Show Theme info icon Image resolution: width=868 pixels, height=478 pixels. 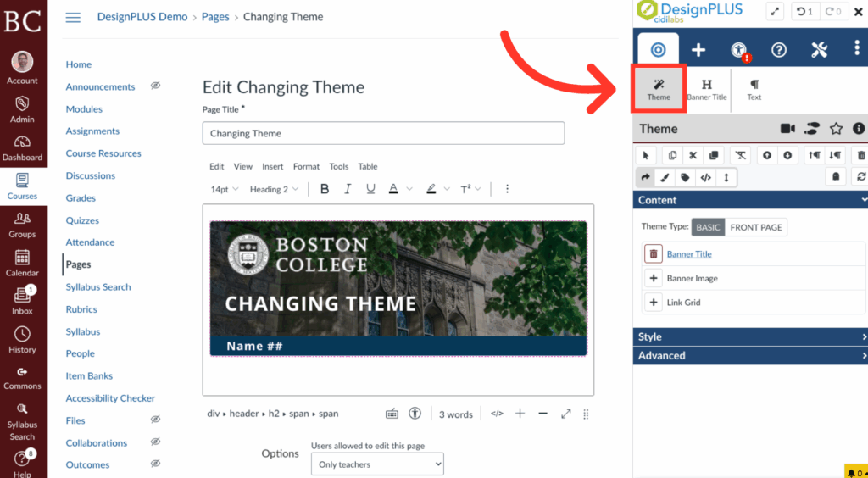859,128
